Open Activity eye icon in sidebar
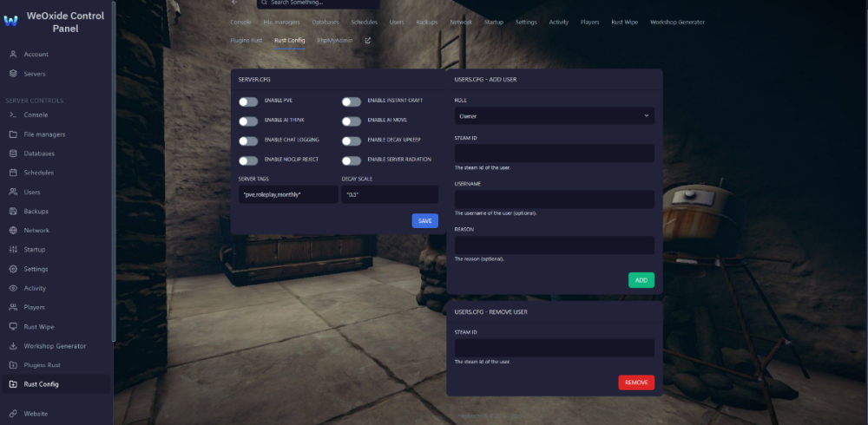The height and width of the screenshot is (425, 868). point(13,288)
